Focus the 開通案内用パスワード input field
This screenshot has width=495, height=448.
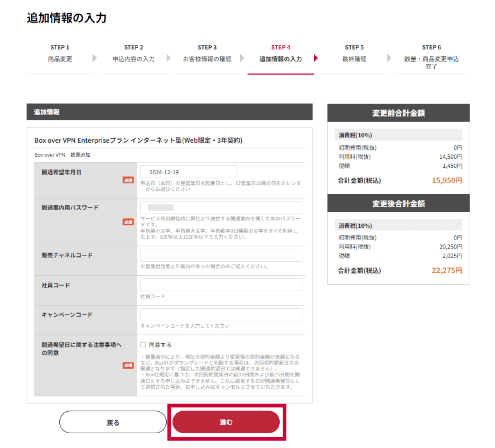tap(221, 208)
